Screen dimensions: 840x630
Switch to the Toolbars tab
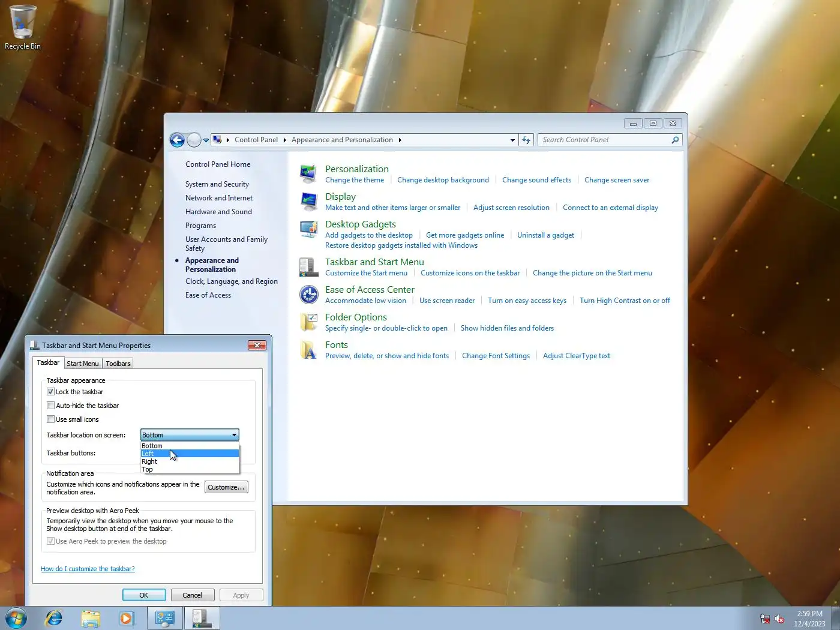[118, 364]
